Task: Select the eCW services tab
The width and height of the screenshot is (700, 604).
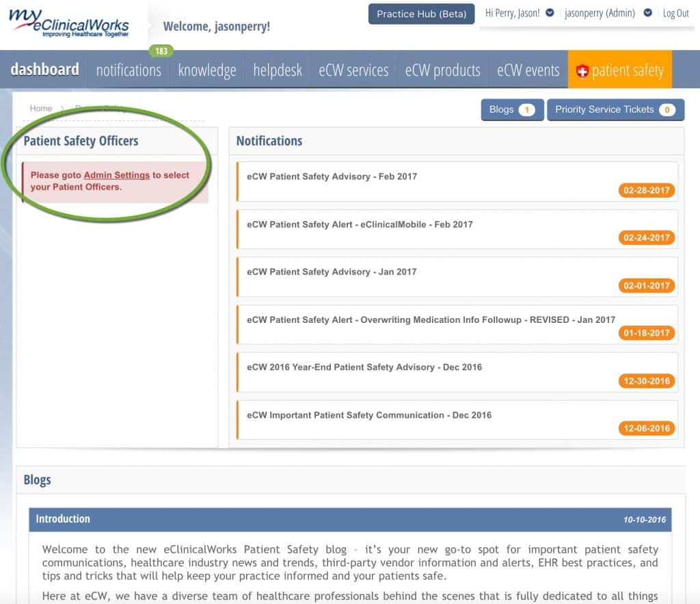Action: pos(353,70)
